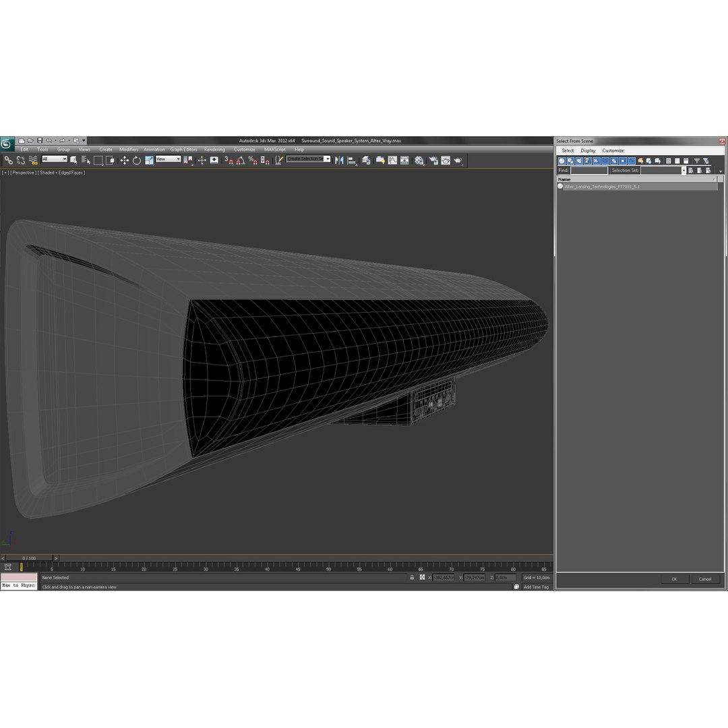Open the Rendering menu
The width and height of the screenshot is (728, 728).
coord(214,150)
